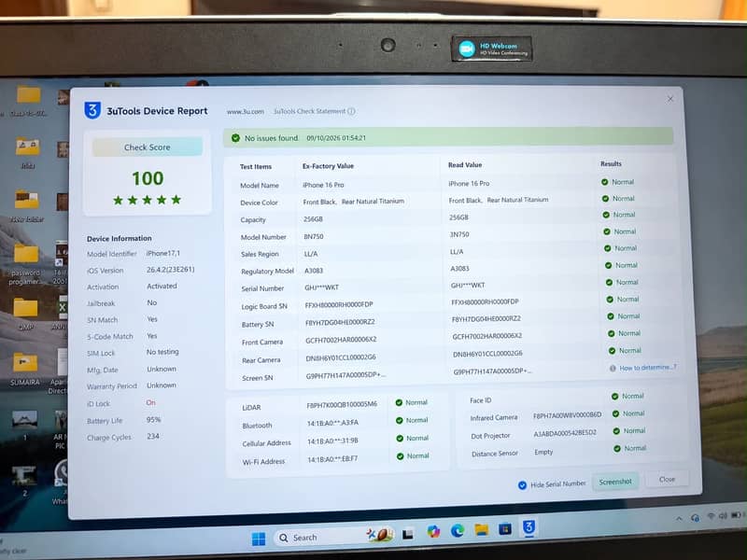Click the Ex-Factory Sales Region LL/A
The image size is (747, 560).
click(311, 254)
